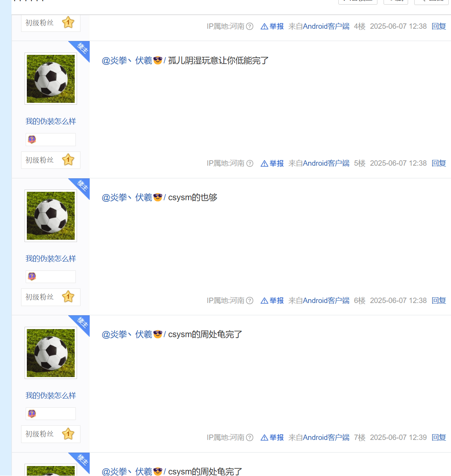
Task: Open username 我的伪装怎么样 on the 6楼 post
Action: click(51, 259)
